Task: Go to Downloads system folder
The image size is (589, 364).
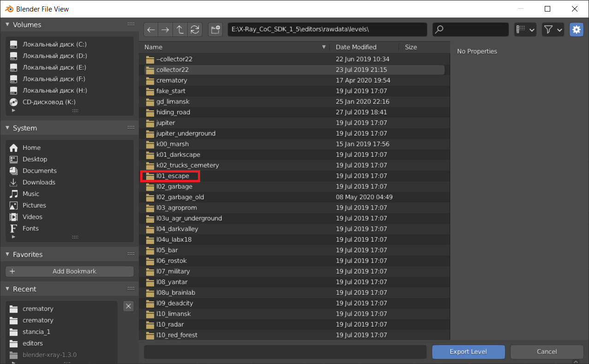Action: tap(70, 182)
